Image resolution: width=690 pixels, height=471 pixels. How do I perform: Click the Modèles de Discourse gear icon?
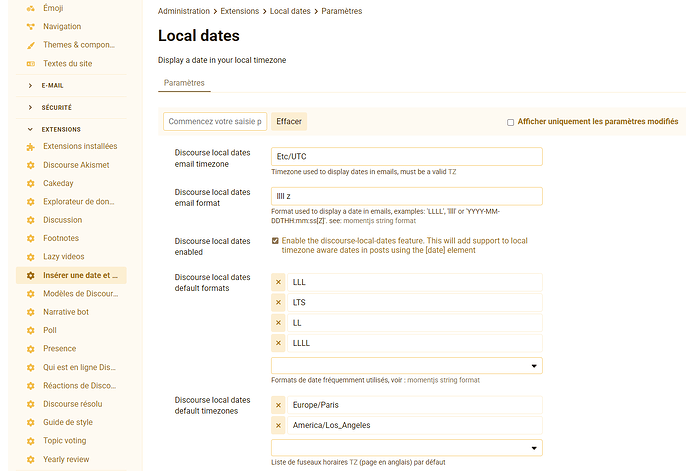coord(30,294)
